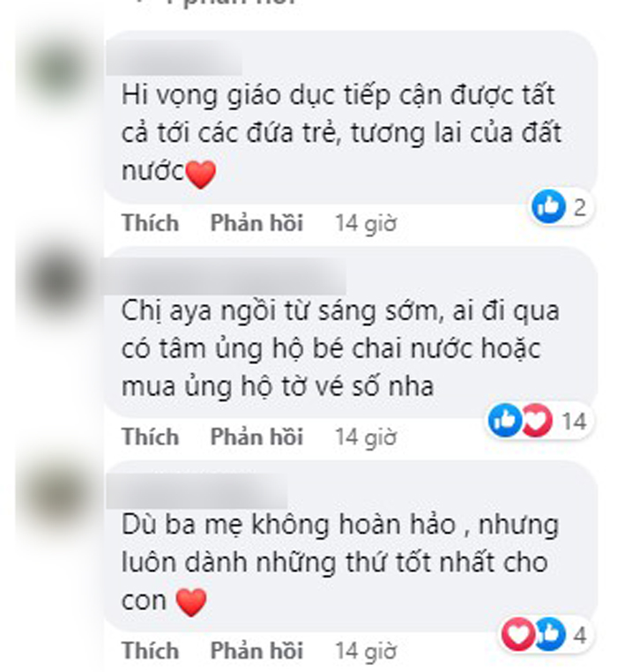Click the red heart emoji after 'con'
The height and width of the screenshot is (672, 617).
coord(191,601)
